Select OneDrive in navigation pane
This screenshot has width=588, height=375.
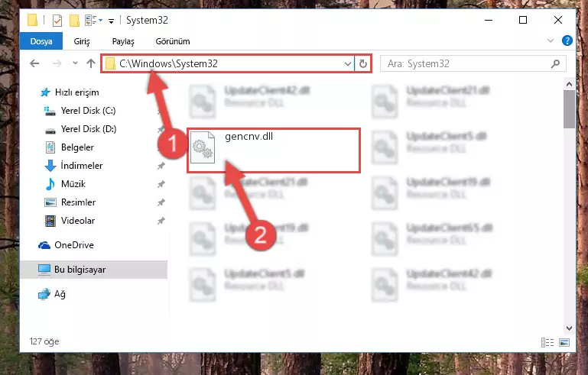tap(74, 245)
